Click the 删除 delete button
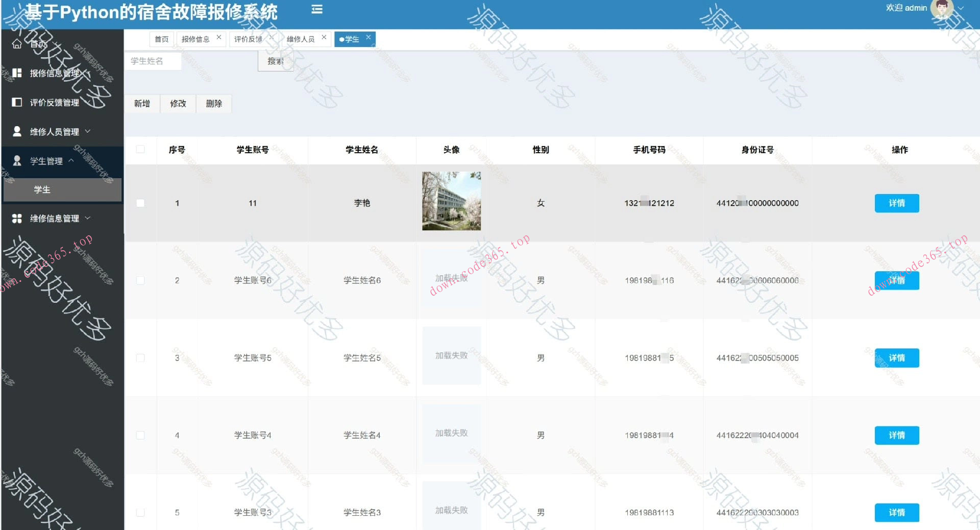Screen dimensions: 980x530 click(214, 103)
